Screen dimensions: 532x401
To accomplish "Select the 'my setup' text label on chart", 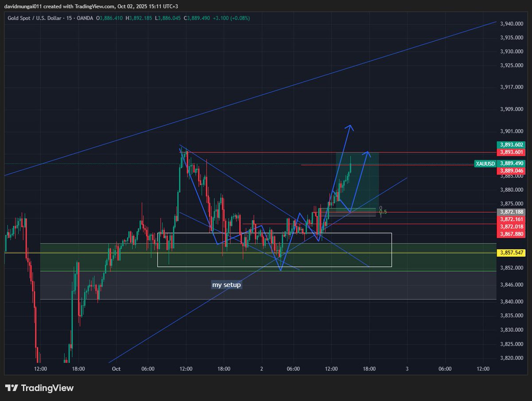I will (227, 285).
